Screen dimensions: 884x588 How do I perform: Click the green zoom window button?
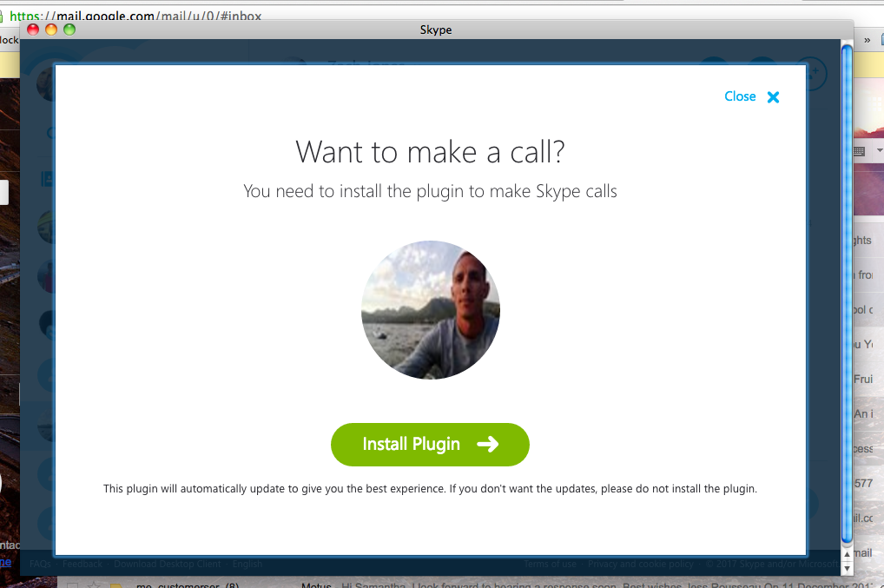pos(69,30)
